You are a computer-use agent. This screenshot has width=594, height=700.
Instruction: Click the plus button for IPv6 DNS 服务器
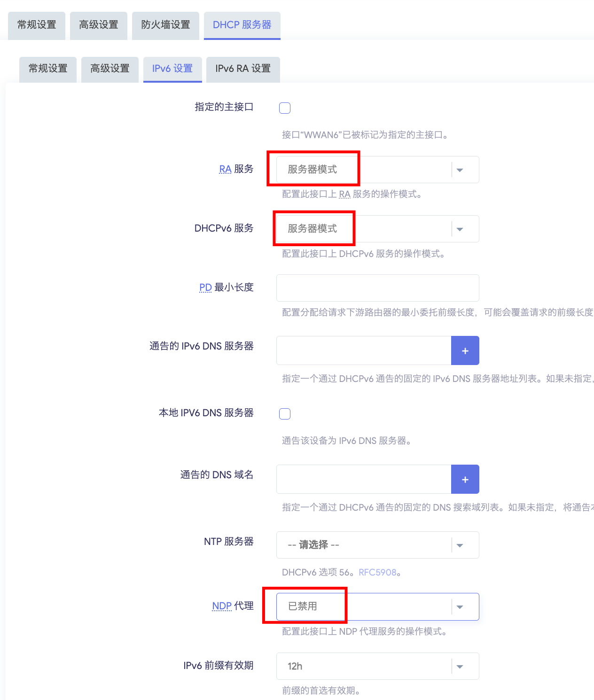click(465, 350)
